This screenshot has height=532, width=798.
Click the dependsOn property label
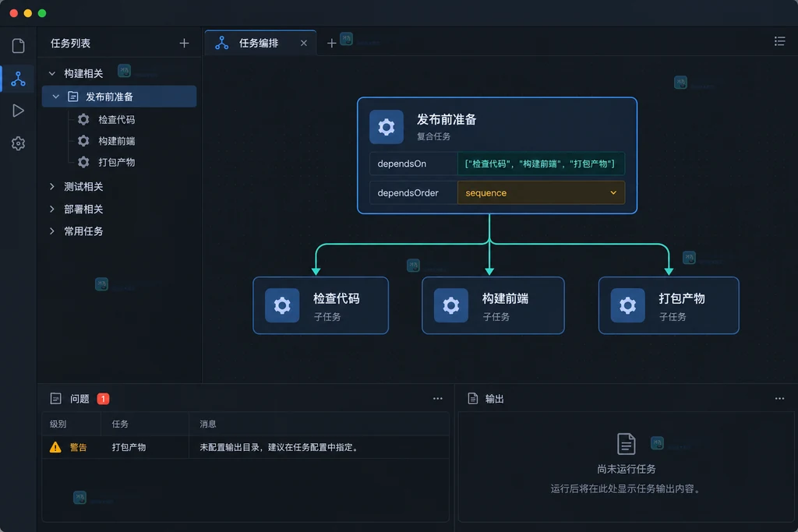pyautogui.click(x=401, y=164)
